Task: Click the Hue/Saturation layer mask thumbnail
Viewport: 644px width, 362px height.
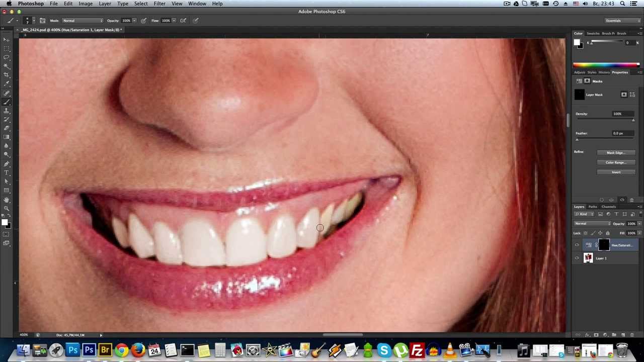Action: 604,245
